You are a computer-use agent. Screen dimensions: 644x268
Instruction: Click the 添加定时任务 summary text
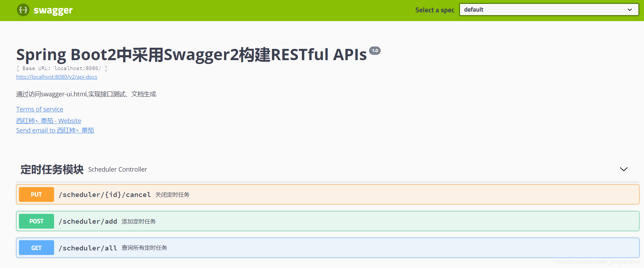coord(139,222)
